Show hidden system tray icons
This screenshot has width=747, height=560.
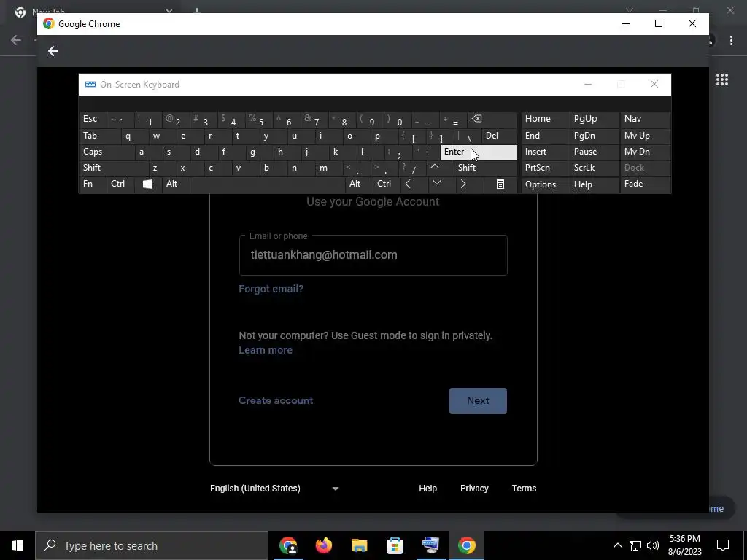pyautogui.click(x=617, y=545)
